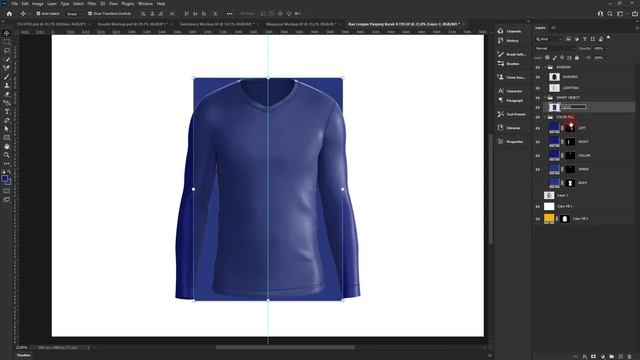Select the Hand tool
This screenshot has width=640, height=360.
pyautogui.click(x=7, y=146)
